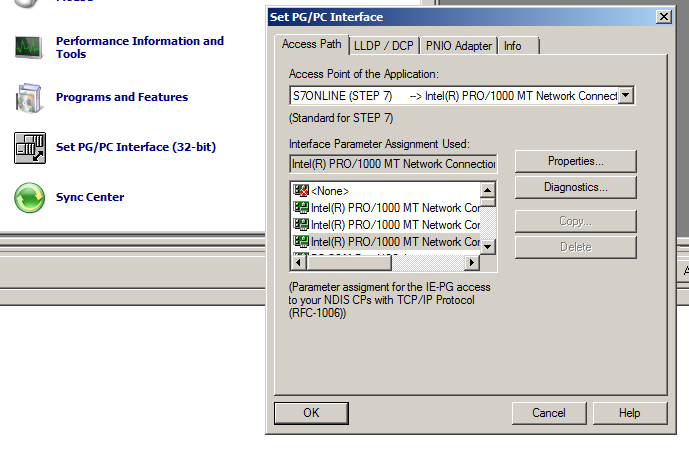The height and width of the screenshot is (449, 689).
Task: Click the Diagnostics... button
Action: [576, 187]
